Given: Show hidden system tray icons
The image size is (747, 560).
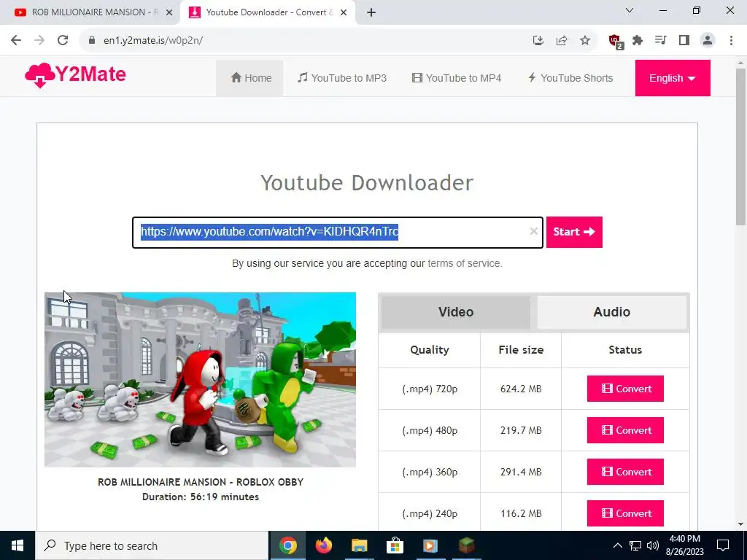Looking at the screenshot, I should [x=617, y=545].
